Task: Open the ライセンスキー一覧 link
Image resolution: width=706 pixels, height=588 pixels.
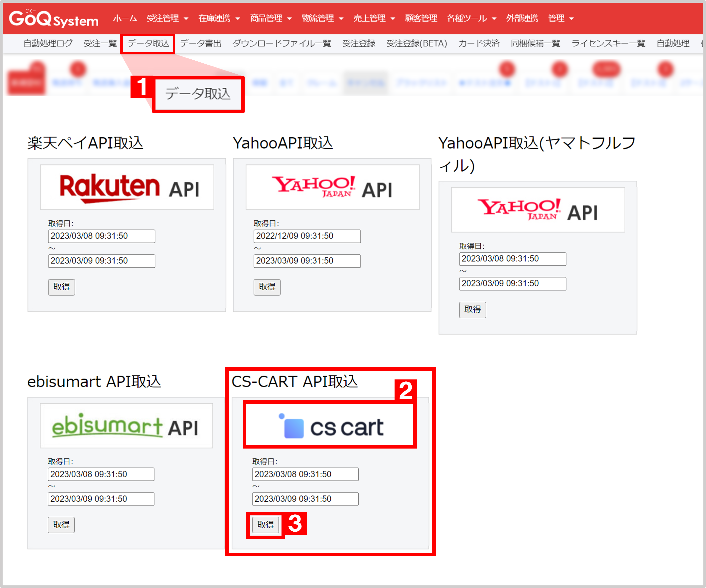Action: pos(608,43)
